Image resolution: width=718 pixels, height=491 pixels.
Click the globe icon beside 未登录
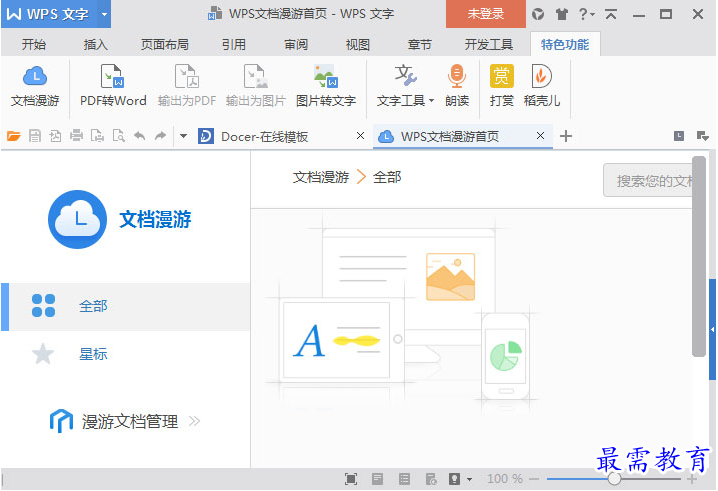[538, 14]
